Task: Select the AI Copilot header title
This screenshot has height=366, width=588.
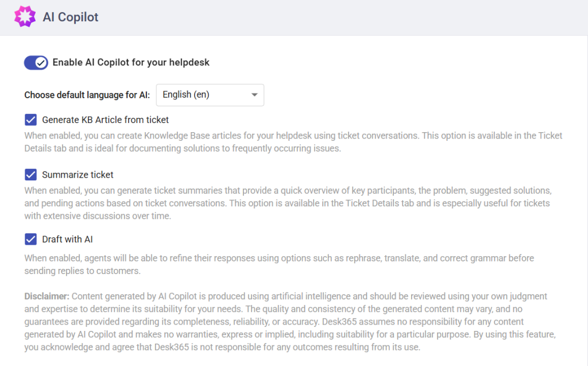Action: pyautogui.click(x=69, y=17)
